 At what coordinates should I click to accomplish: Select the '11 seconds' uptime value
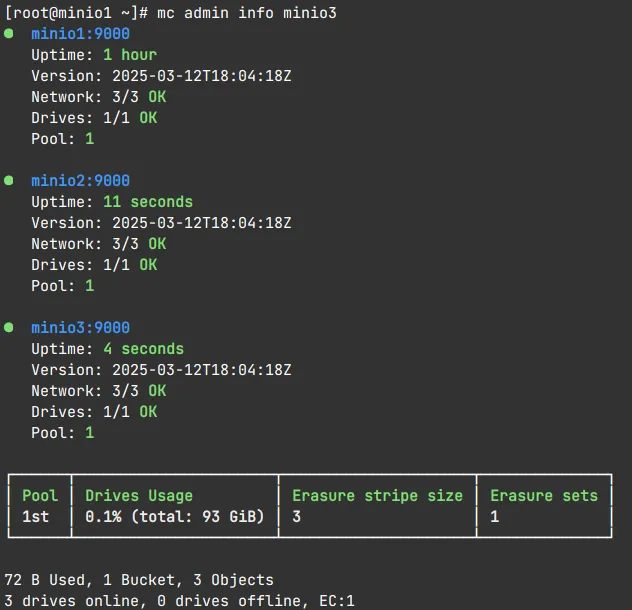coord(148,202)
